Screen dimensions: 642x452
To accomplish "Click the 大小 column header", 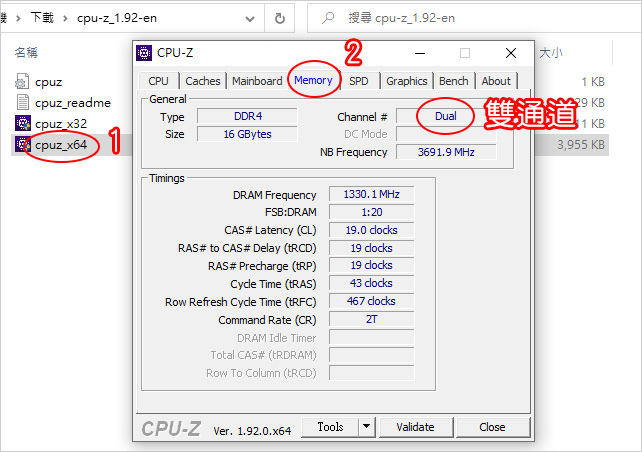I will pyautogui.click(x=551, y=52).
